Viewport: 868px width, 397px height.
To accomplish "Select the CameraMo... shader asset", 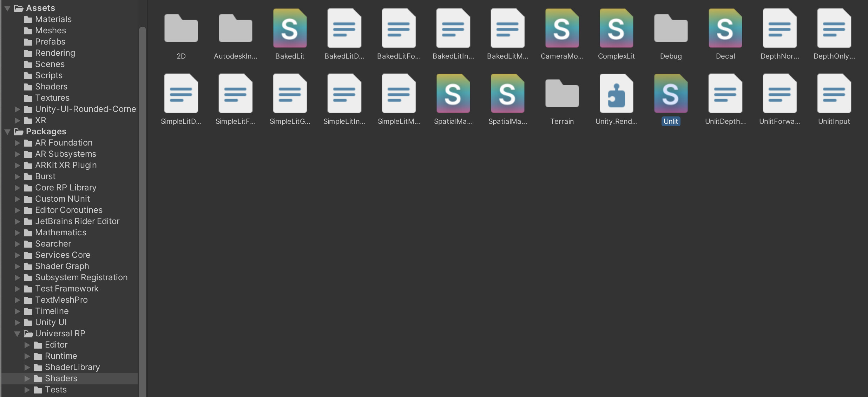I will click(562, 29).
